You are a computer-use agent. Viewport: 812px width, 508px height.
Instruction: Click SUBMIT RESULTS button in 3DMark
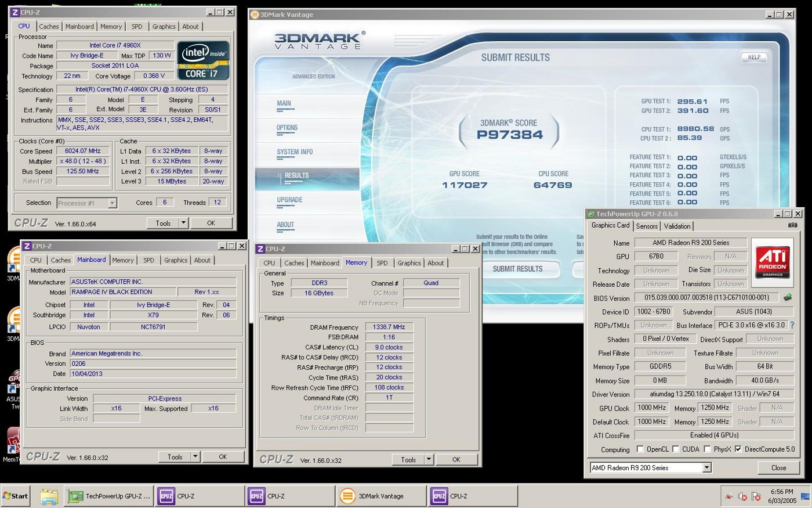coord(518,269)
